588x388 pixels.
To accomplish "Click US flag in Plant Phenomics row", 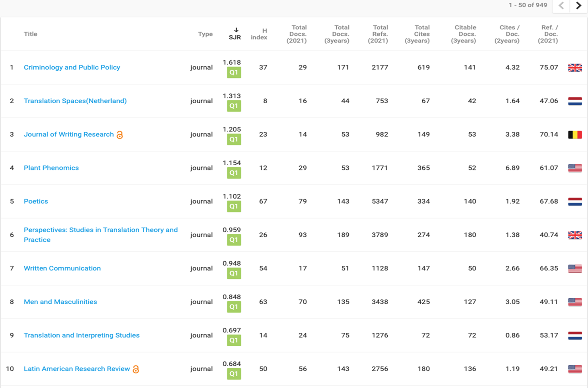I will coord(575,168).
